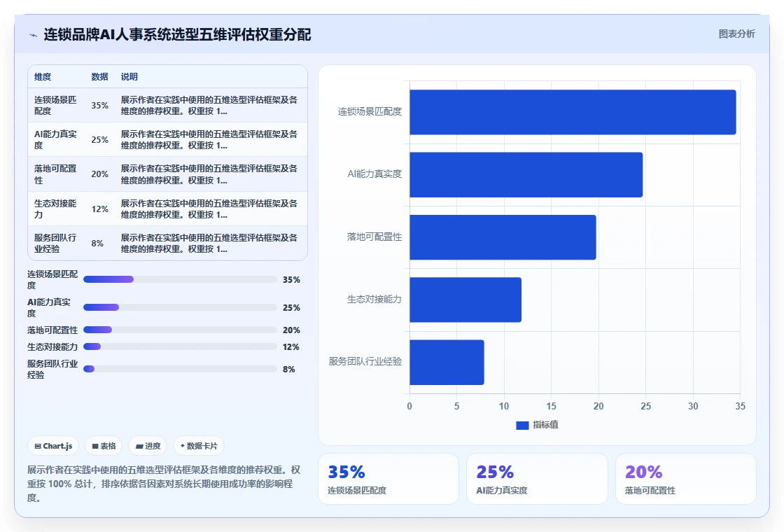Click the 说明 column header in the table
Image resolution: width=784 pixels, height=532 pixels.
(x=129, y=76)
